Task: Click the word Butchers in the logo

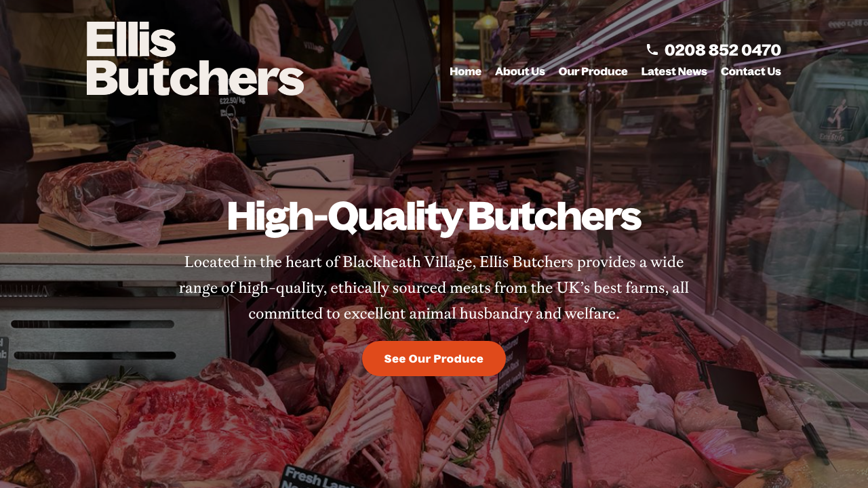Action: click(x=195, y=77)
